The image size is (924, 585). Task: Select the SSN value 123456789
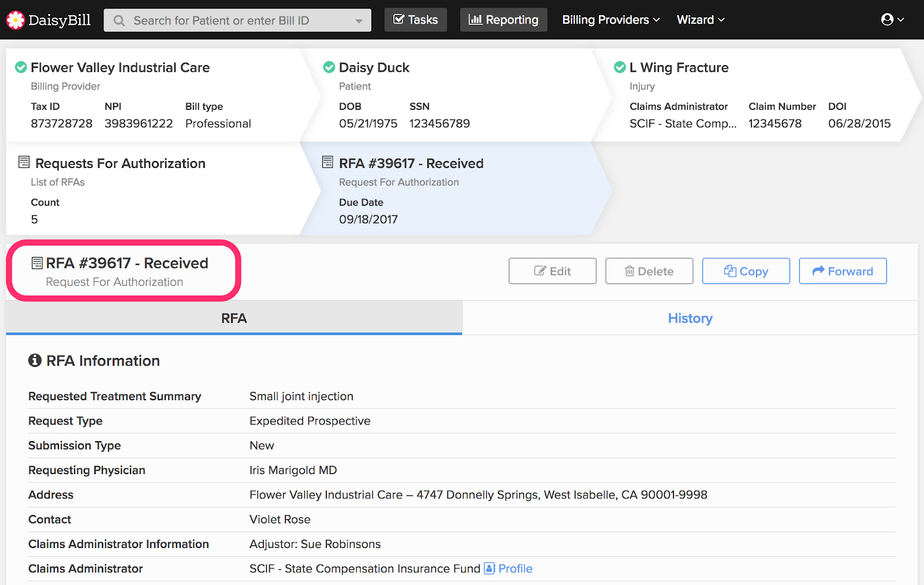pos(439,124)
